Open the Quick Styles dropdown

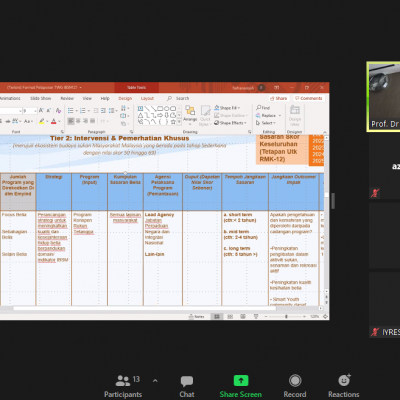coord(205,115)
